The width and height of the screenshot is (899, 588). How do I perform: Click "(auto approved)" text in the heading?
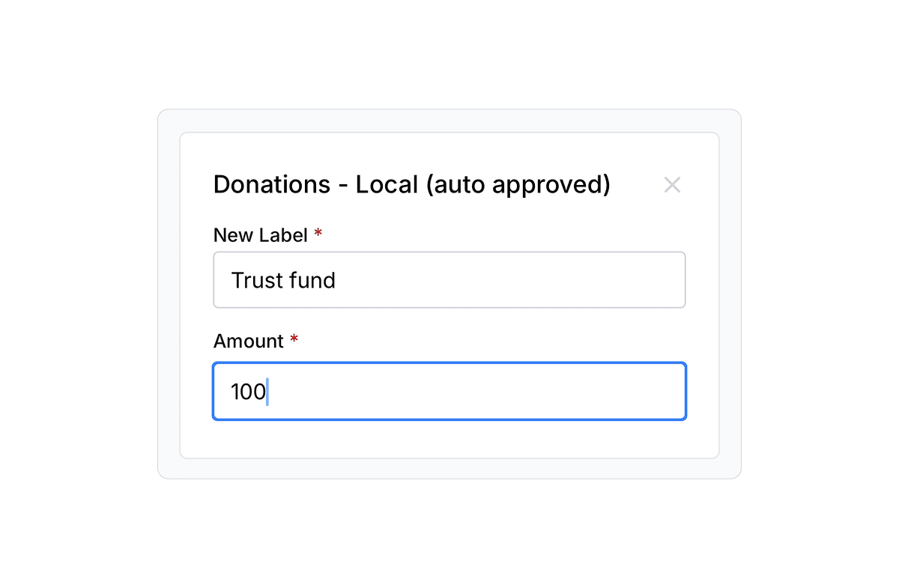point(518,184)
